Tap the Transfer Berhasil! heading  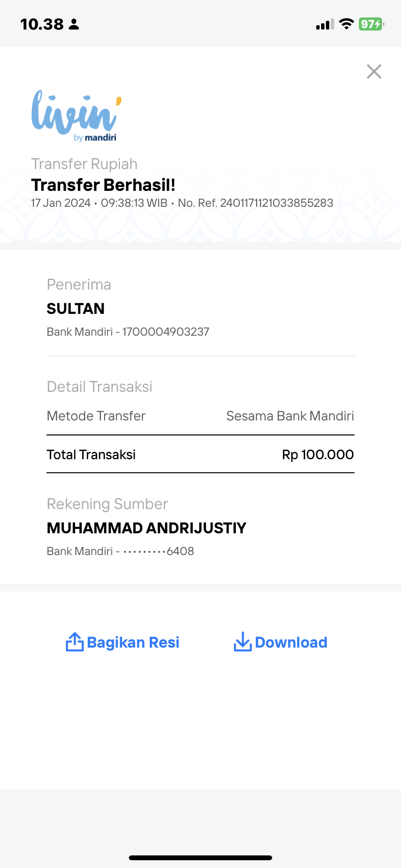click(103, 185)
